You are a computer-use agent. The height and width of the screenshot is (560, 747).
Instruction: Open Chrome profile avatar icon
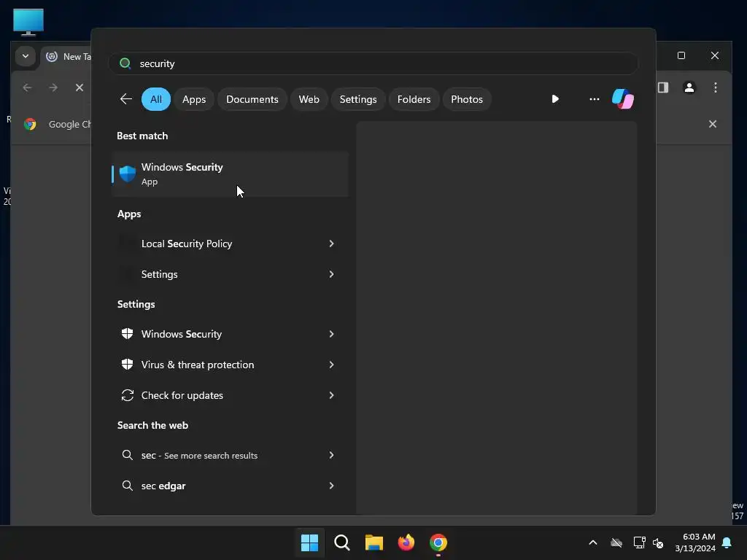pyautogui.click(x=689, y=87)
